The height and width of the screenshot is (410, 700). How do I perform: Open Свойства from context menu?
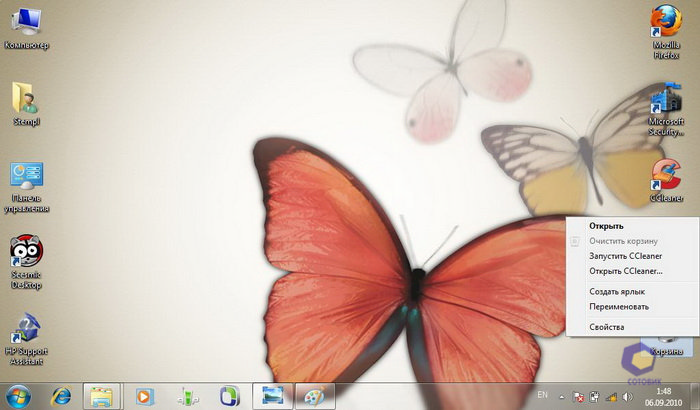point(607,327)
